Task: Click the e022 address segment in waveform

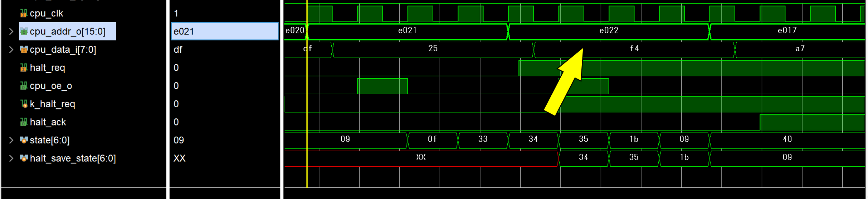Action: pos(608,31)
